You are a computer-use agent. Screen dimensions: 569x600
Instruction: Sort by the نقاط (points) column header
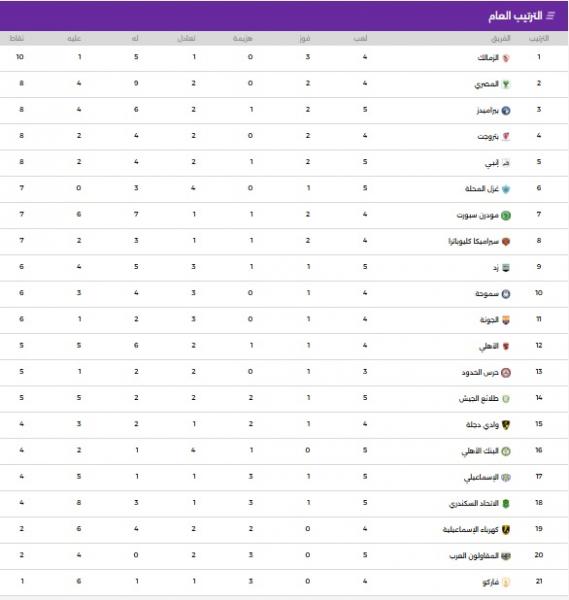click(x=16, y=38)
